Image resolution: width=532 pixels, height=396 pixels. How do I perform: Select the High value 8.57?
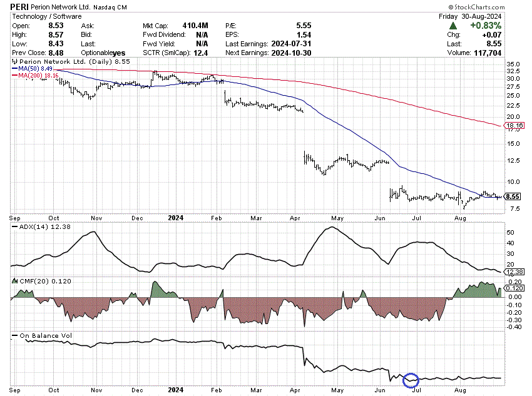(x=56, y=34)
